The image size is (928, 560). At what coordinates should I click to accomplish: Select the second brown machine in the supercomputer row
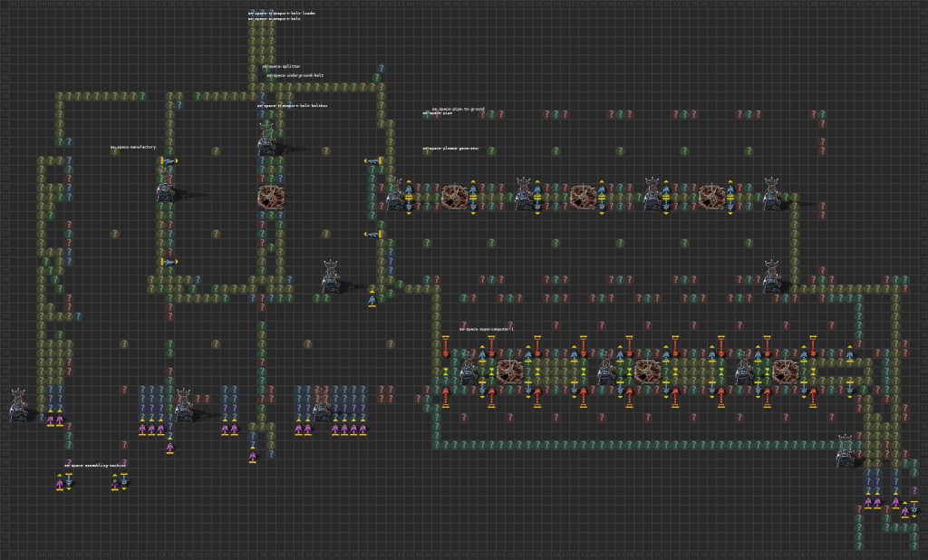pyautogui.click(x=647, y=372)
